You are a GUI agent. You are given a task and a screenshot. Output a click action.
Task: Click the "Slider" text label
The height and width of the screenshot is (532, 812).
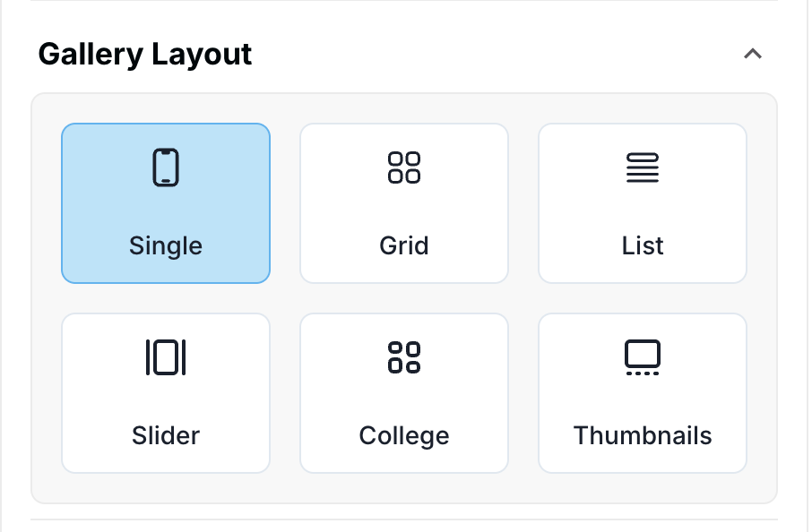[166, 436]
